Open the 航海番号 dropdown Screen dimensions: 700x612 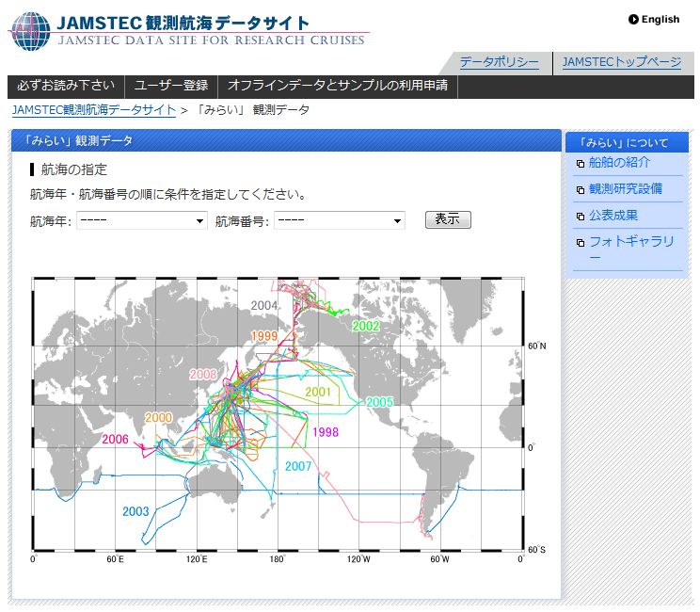tap(340, 221)
